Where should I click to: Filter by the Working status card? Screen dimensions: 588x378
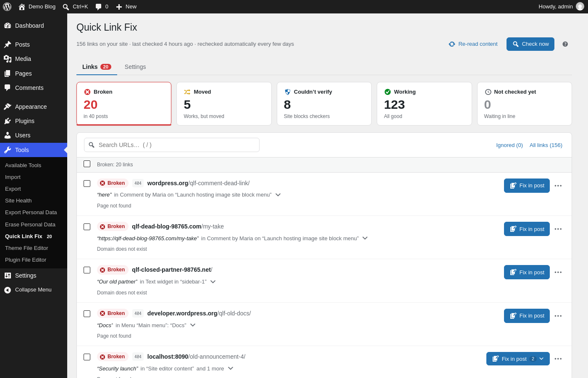(x=424, y=104)
